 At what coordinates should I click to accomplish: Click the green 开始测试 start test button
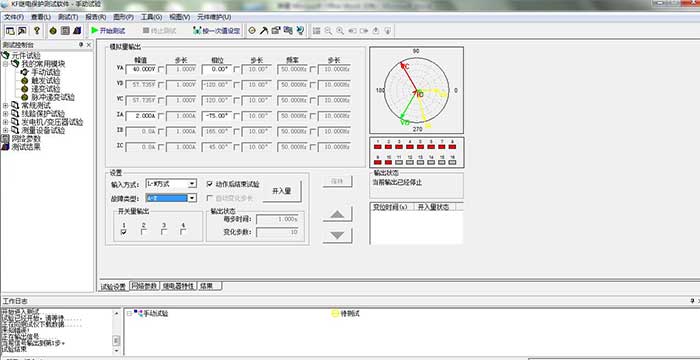pyautogui.click(x=108, y=31)
